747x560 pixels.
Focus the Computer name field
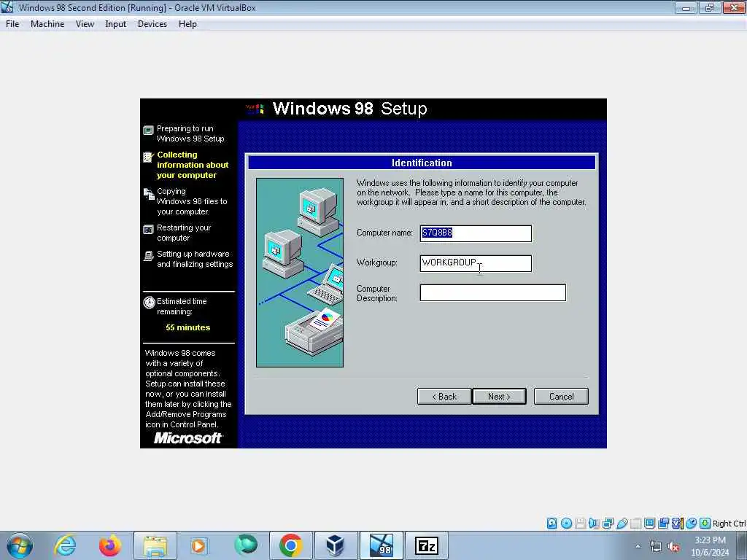(476, 233)
